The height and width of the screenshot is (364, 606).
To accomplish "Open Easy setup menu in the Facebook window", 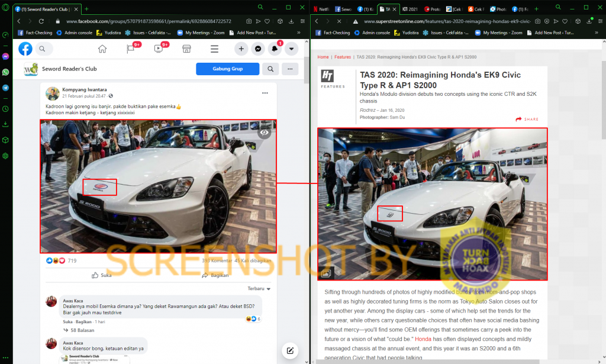I will tap(302, 21).
